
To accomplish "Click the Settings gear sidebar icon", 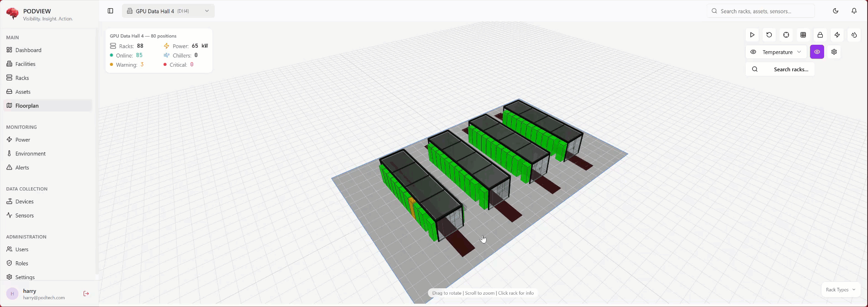I will [9, 277].
